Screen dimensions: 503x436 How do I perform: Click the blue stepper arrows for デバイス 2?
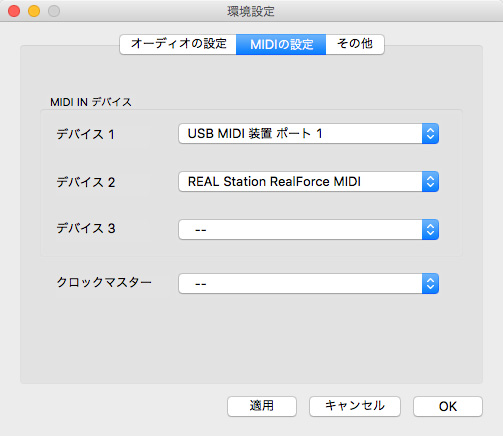430,182
